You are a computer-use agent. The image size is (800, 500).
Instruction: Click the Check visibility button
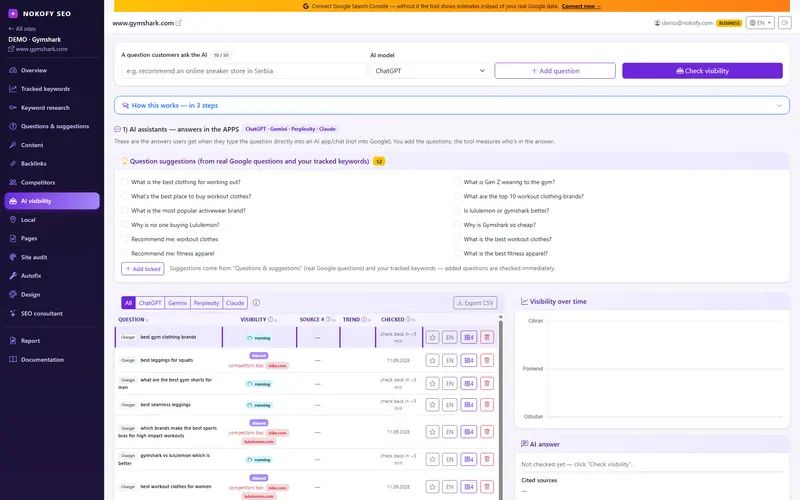(702, 71)
